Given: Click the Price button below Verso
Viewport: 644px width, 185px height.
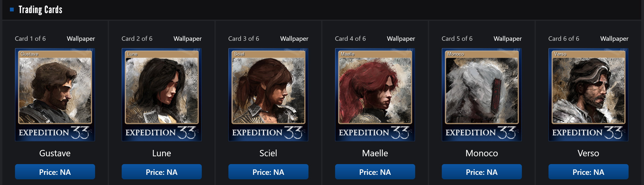Looking at the screenshot, I should coord(588,172).
